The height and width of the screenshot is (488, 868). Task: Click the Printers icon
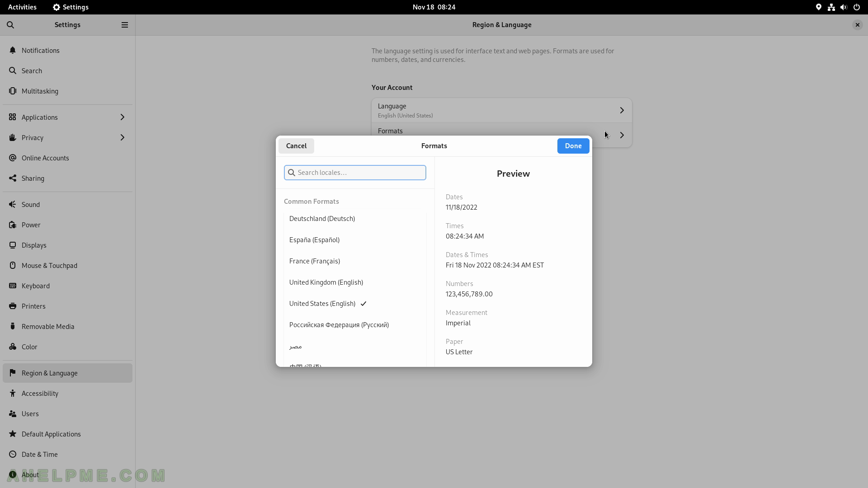point(13,306)
